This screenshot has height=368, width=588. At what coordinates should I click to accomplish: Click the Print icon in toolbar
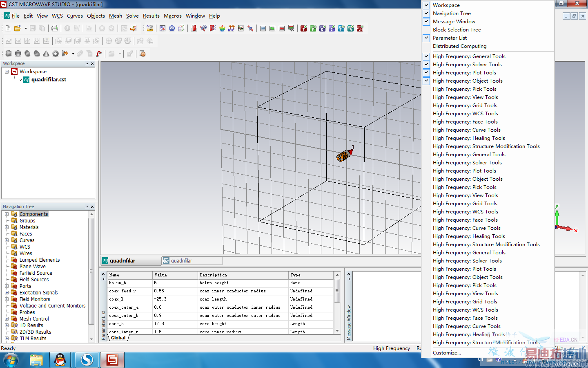point(54,28)
